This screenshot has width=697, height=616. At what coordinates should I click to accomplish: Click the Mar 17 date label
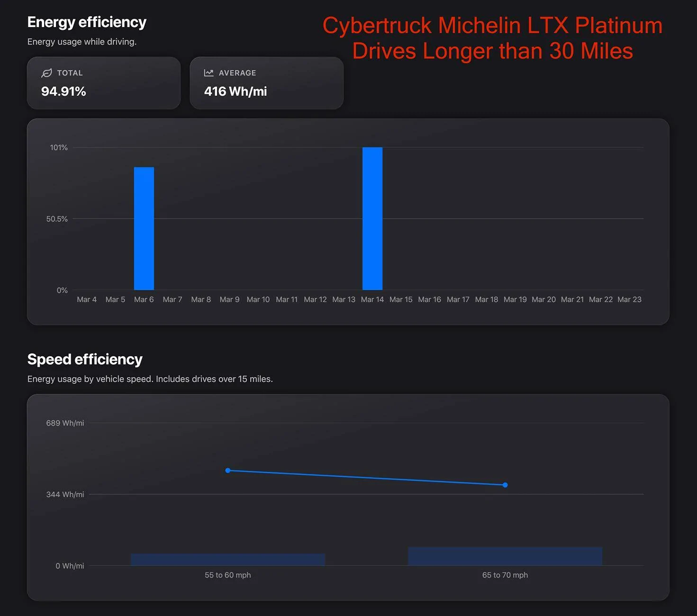point(458,299)
